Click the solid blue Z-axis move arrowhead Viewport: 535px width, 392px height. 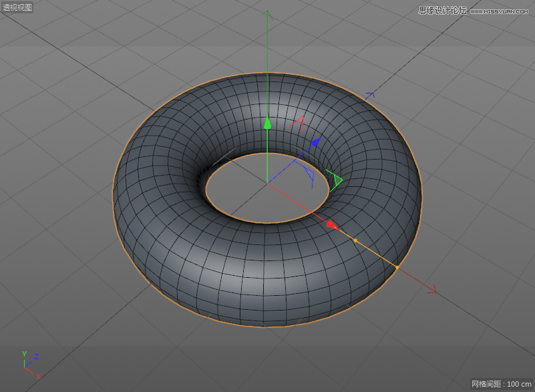(316, 141)
